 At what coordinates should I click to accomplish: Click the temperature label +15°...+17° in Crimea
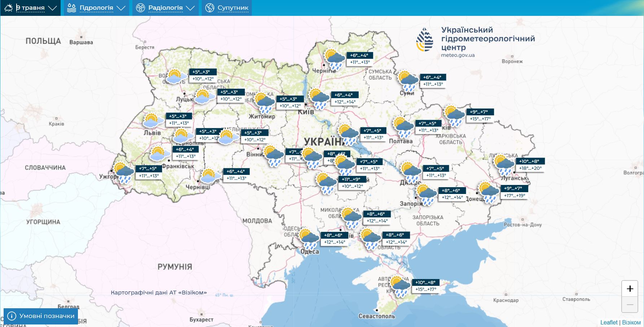426,290
